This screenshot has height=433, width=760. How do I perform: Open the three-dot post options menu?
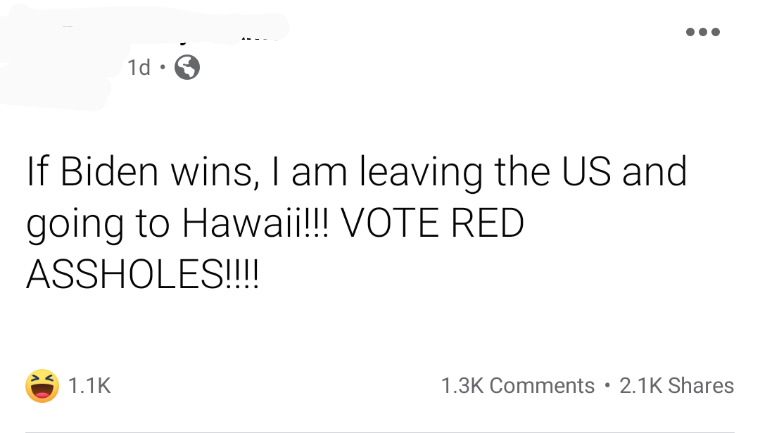(703, 32)
